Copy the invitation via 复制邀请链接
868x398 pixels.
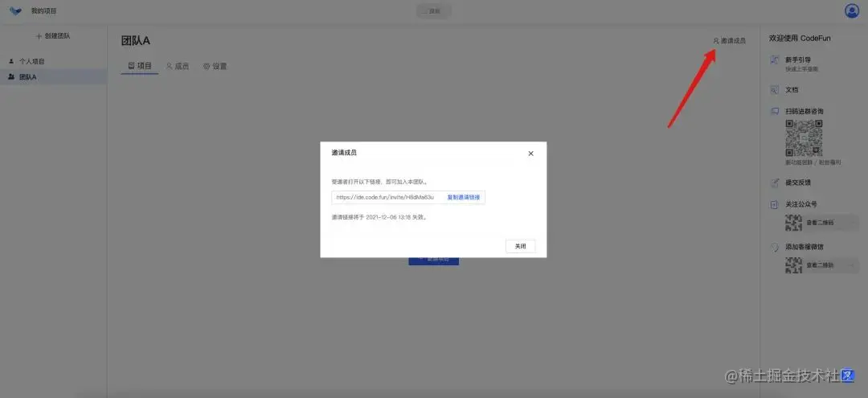[x=464, y=197]
